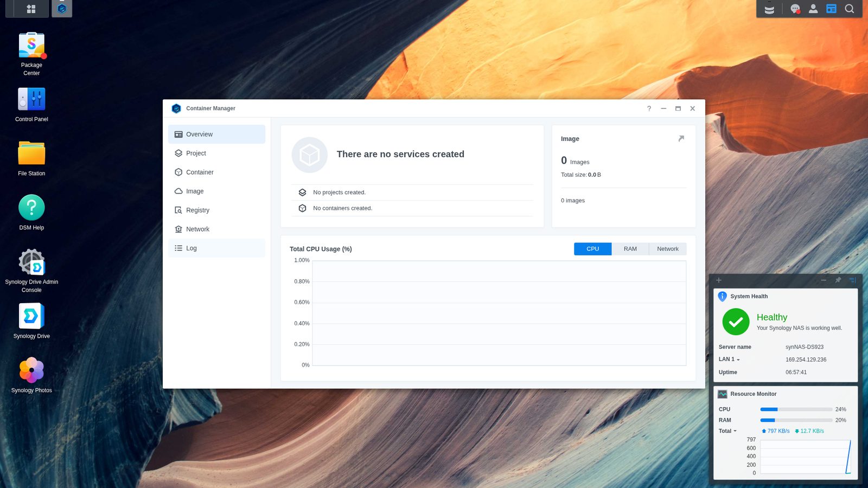Switch chart to CPU tab
This screenshot has width=868, height=488.
coord(592,249)
